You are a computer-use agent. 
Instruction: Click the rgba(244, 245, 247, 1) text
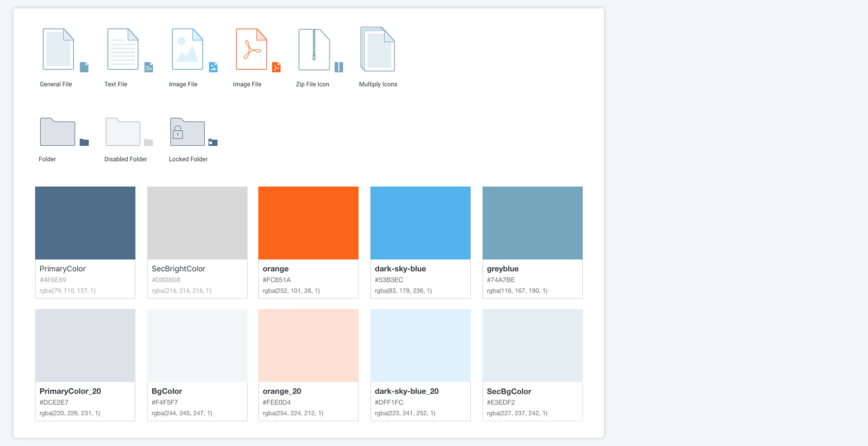pos(182,413)
